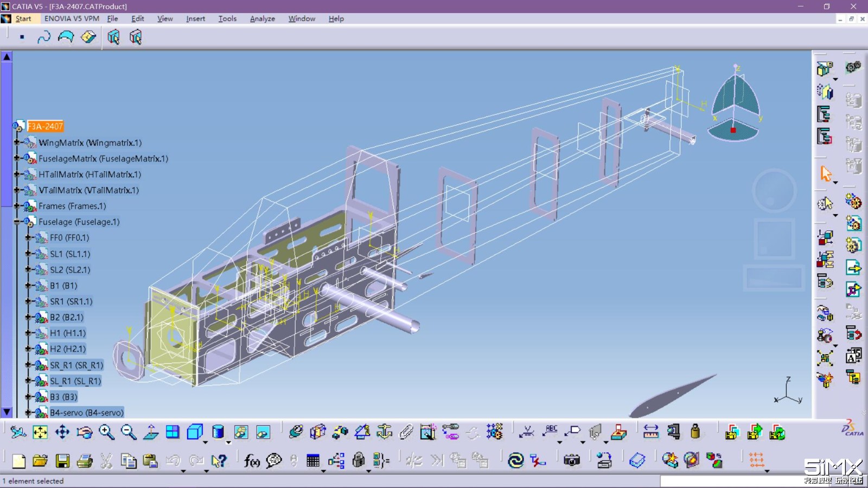Select B4-servo (B4-servo) in the tree
This screenshot has width=868, height=488.
(x=87, y=413)
